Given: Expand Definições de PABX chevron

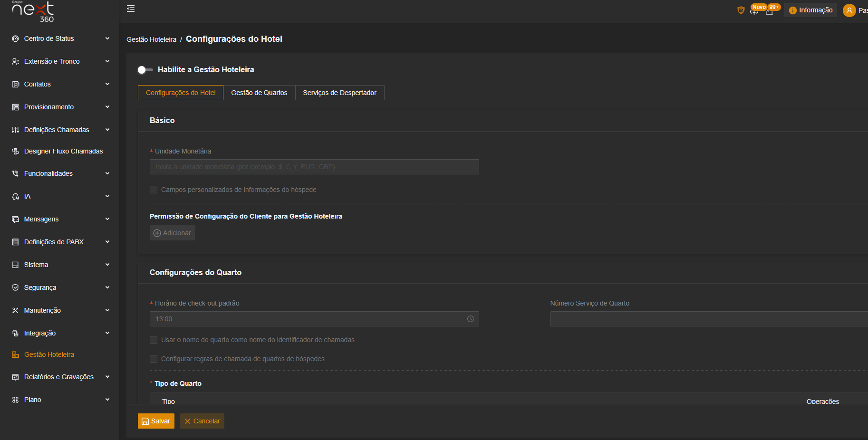Looking at the screenshot, I should (x=107, y=242).
